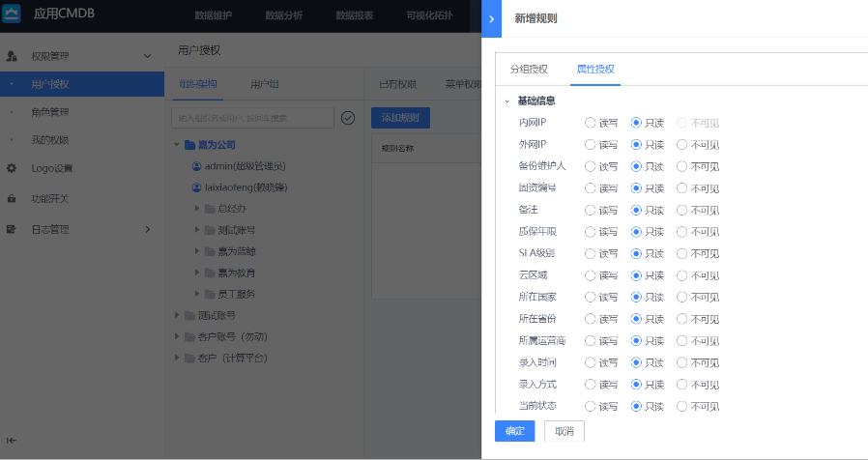868x460 pixels.
Task: Select 读写 for 所属运营商
Action: [x=591, y=340]
